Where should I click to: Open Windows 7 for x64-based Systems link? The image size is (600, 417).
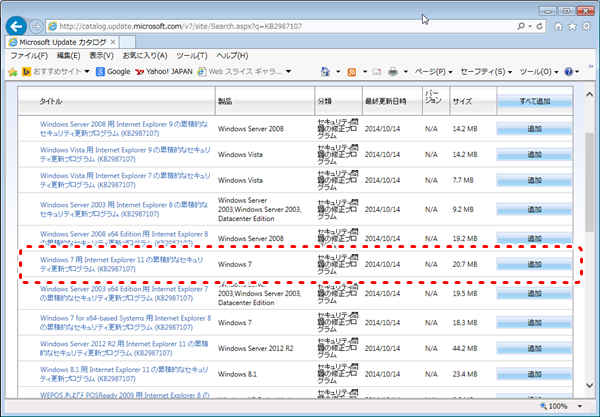click(x=126, y=323)
